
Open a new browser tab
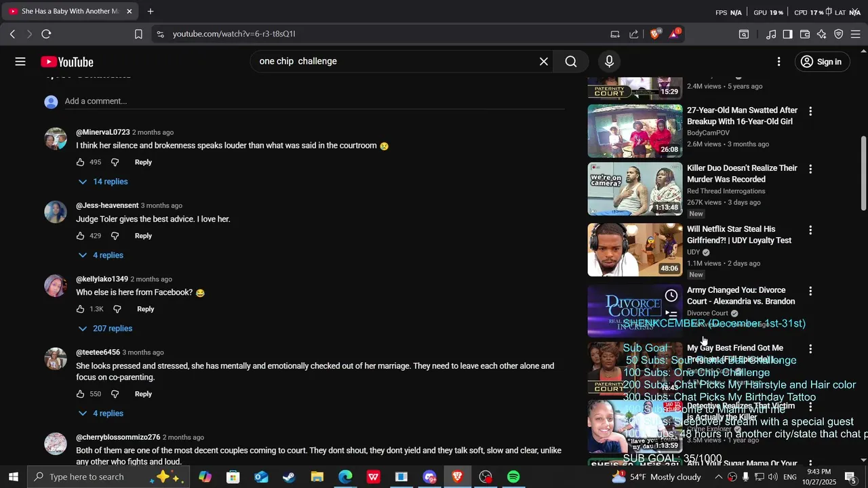coord(151,12)
